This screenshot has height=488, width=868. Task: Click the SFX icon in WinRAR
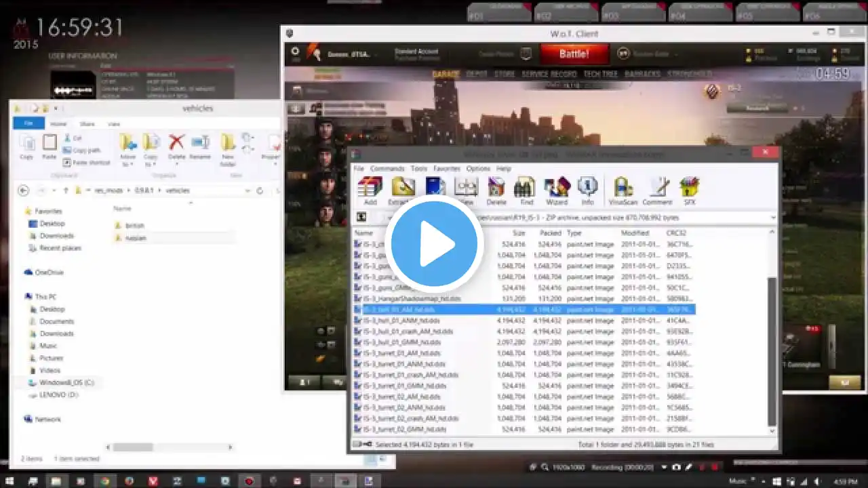[689, 190]
